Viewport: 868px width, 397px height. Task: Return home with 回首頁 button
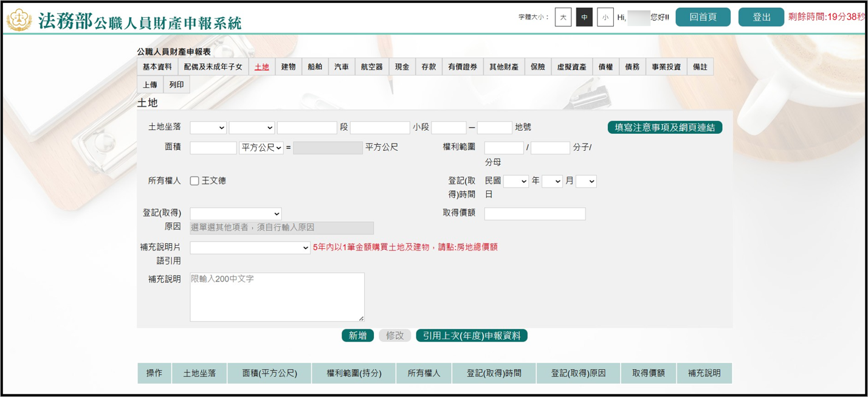click(703, 17)
